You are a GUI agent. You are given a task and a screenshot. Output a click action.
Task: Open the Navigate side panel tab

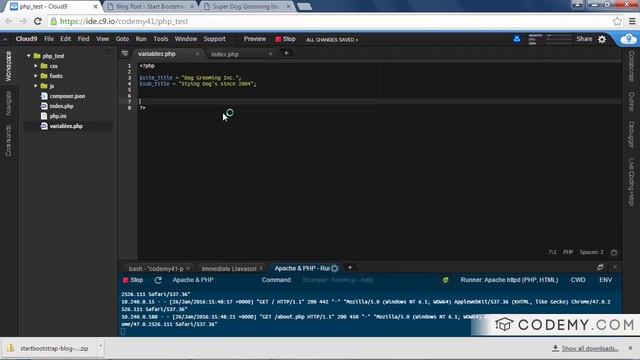9,103
